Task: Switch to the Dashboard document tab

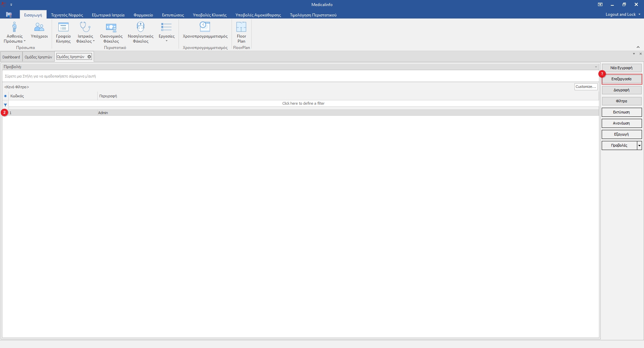Action: (x=11, y=57)
